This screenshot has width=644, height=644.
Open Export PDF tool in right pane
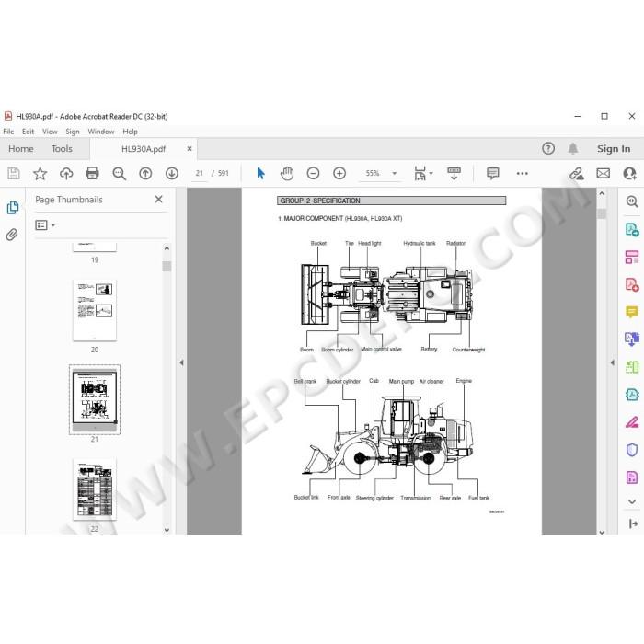click(632, 229)
